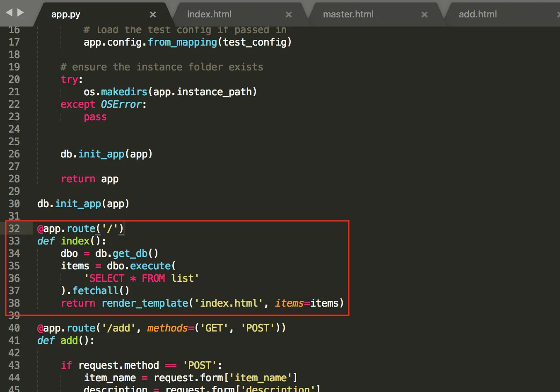This screenshot has width=560, height=392.
Task: Click line number 20 in the gutter
Action: pos(14,80)
